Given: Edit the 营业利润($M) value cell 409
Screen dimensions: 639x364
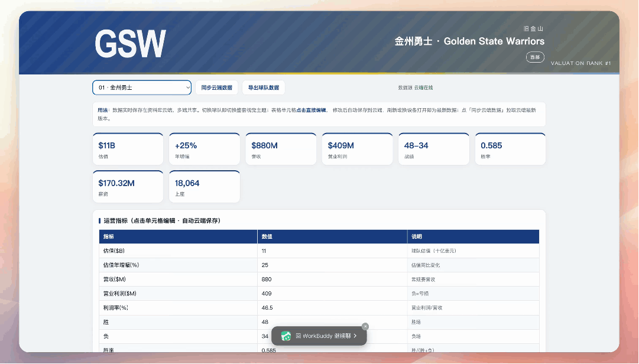Looking at the screenshot, I should coord(332,294).
